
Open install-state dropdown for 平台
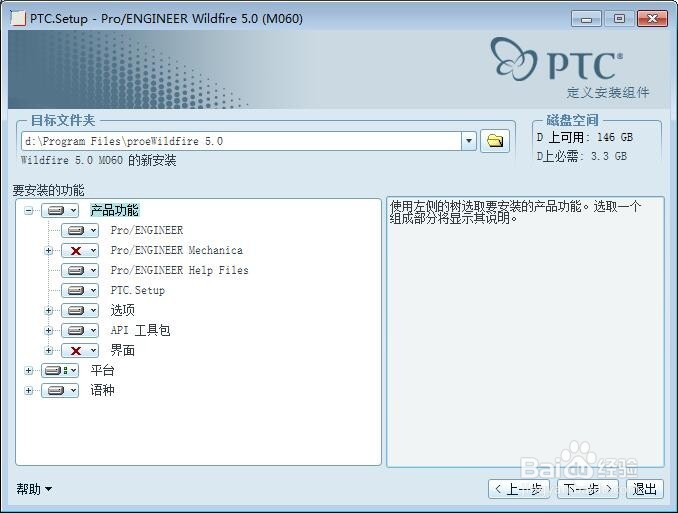click(60, 370)
